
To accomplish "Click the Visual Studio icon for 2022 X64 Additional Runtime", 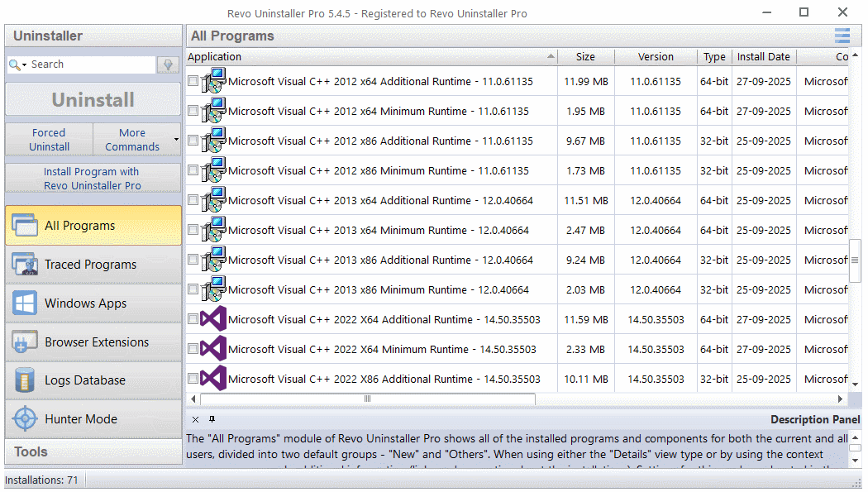I will [x=213, y=319].
